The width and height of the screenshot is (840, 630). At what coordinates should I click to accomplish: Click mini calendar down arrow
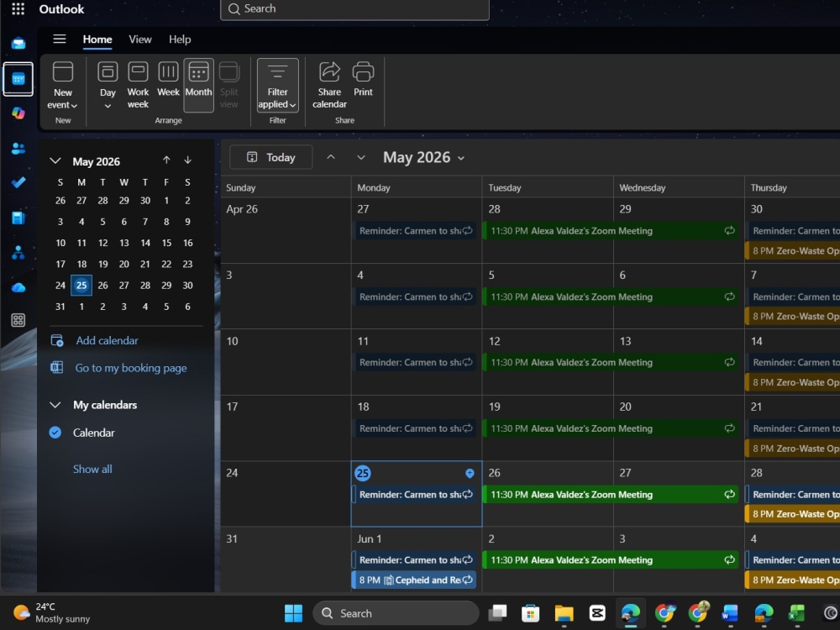pyautogui.click(x=187, y=160)
